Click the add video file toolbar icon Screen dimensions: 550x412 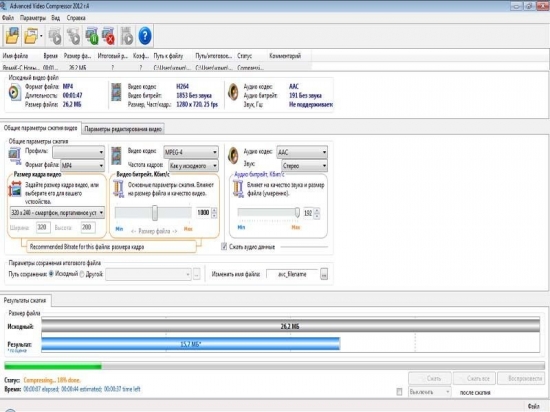tap(12, 36)
